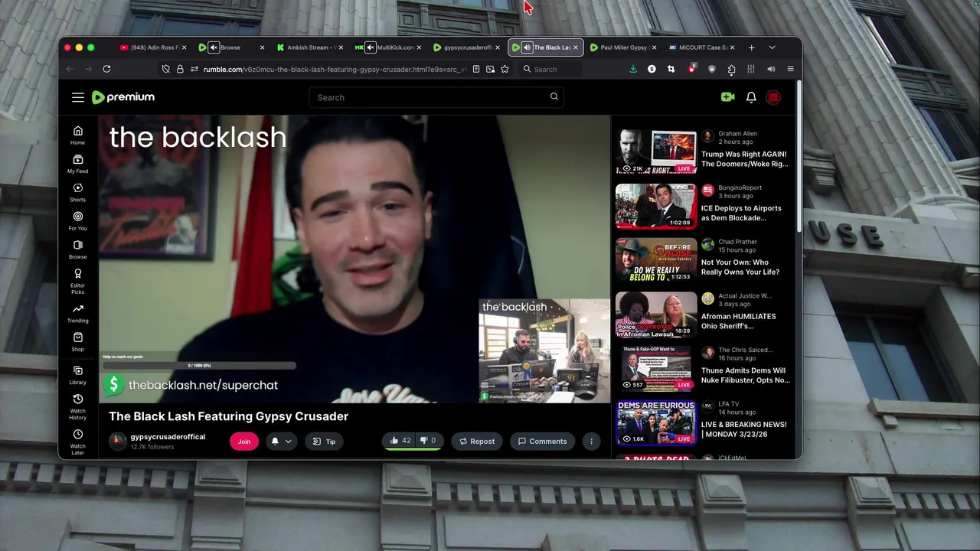
Task: Click the superchat goal progress bar
Action: [x=199, y=365]
